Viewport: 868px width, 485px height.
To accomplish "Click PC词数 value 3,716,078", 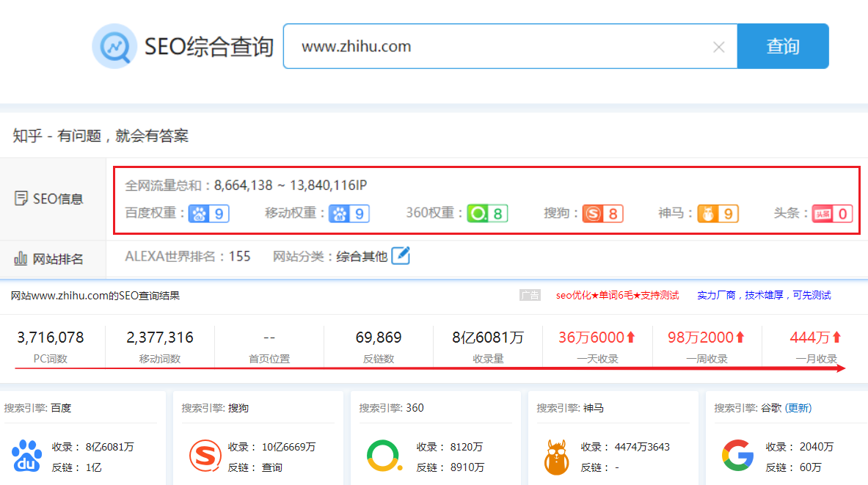I will [51, 338].
